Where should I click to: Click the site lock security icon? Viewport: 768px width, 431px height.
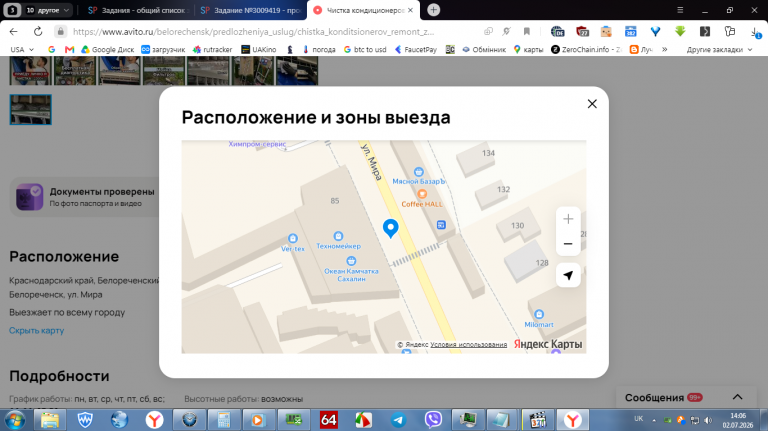pyautogui.click(x=60, y=31)
